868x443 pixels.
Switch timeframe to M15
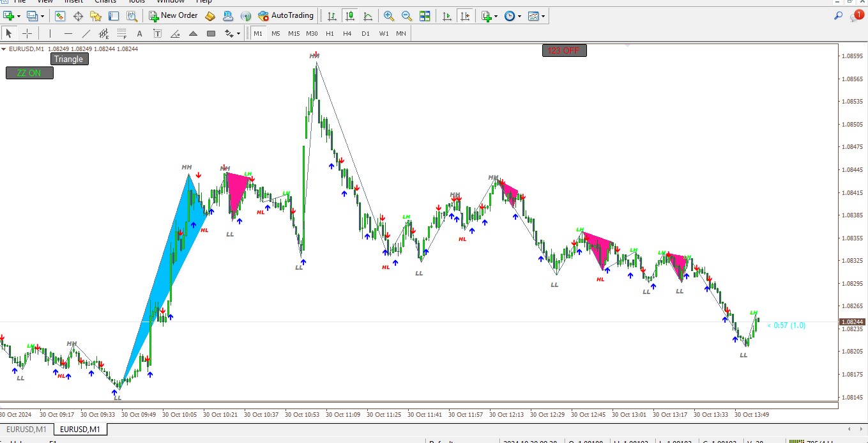[294, 33]
